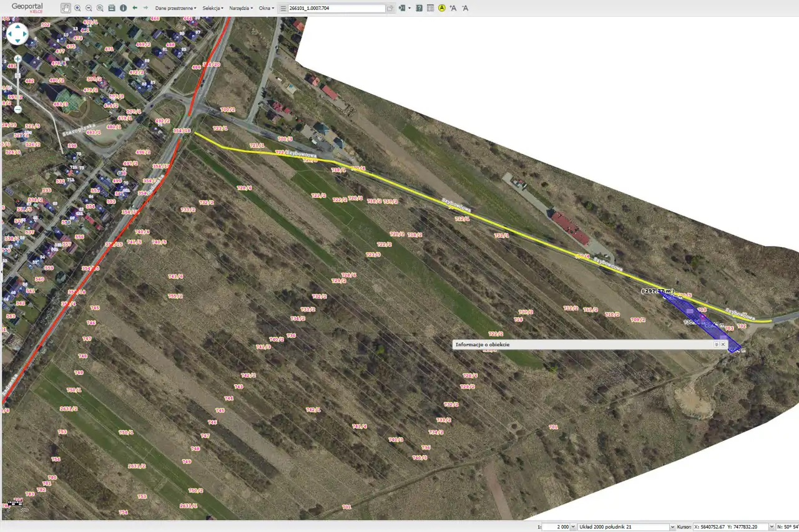The height and width of the screenshot is (532, 799).
Task: Click the print map icon
Action: click(112, 8)
